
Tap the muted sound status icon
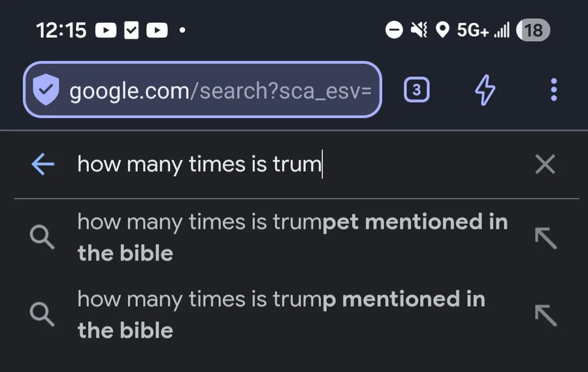[419, 30]
